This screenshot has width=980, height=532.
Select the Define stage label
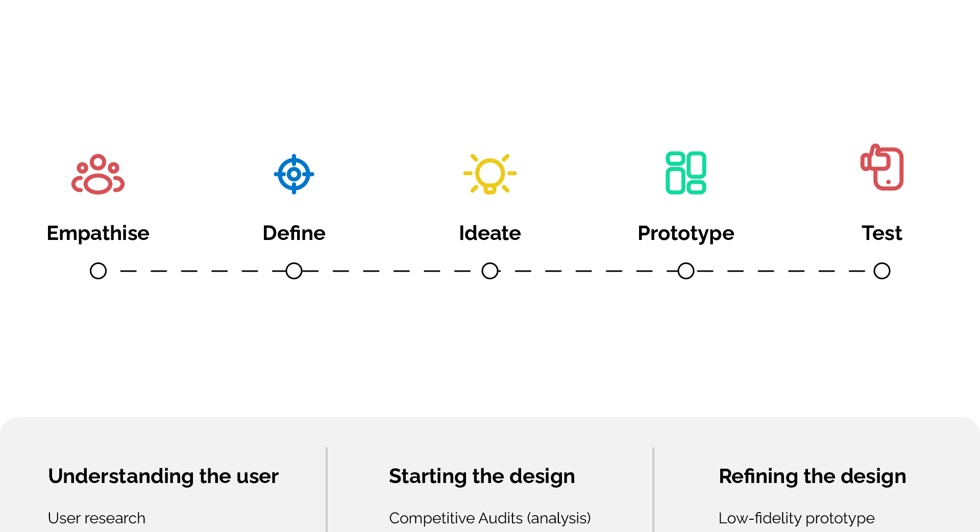(294, 233)
